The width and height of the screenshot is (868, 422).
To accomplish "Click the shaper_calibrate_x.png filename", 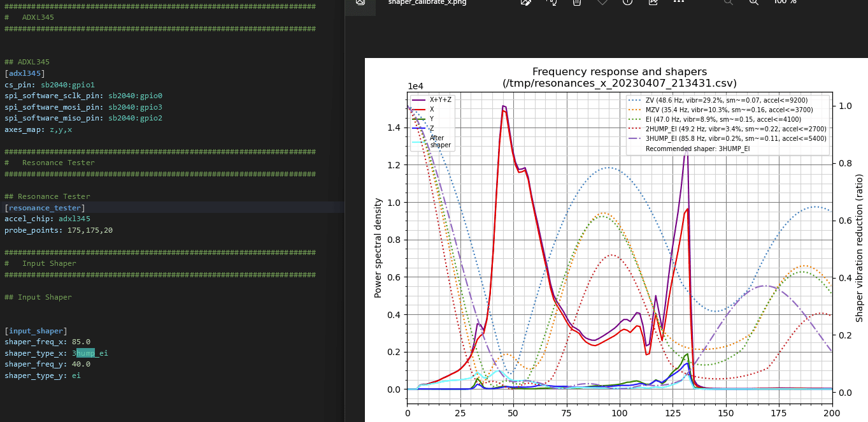I will pos(427,2).
